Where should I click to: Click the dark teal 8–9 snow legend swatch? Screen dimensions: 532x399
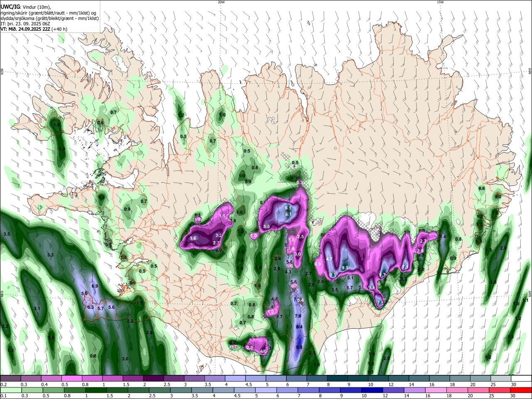click(337, 378)
